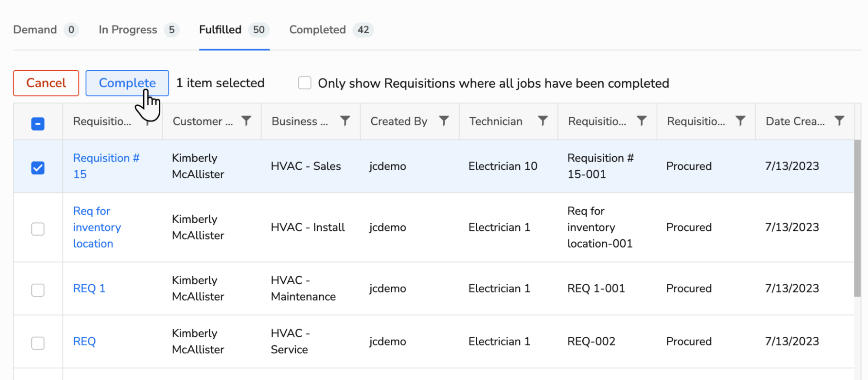Open filter for Technician column
This screenshot has height=380, width=868.
pyautogui.click(x=543, y=121)
